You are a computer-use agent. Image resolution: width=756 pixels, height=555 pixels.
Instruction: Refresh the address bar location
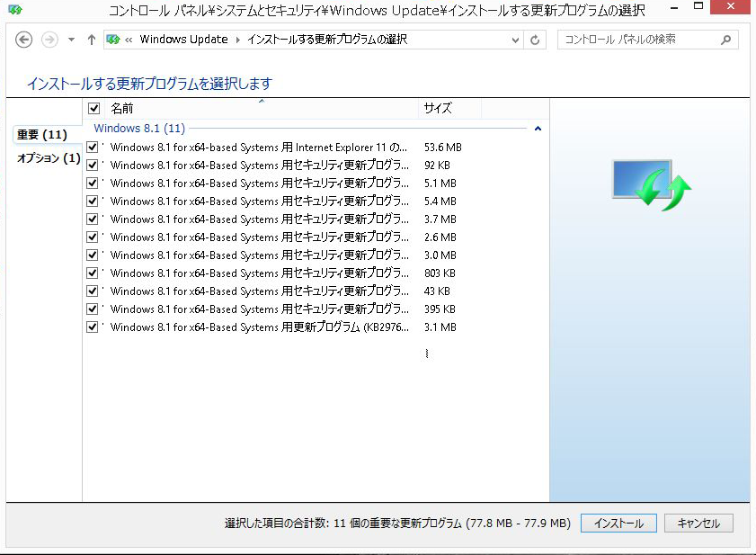[x=535, y=40]
